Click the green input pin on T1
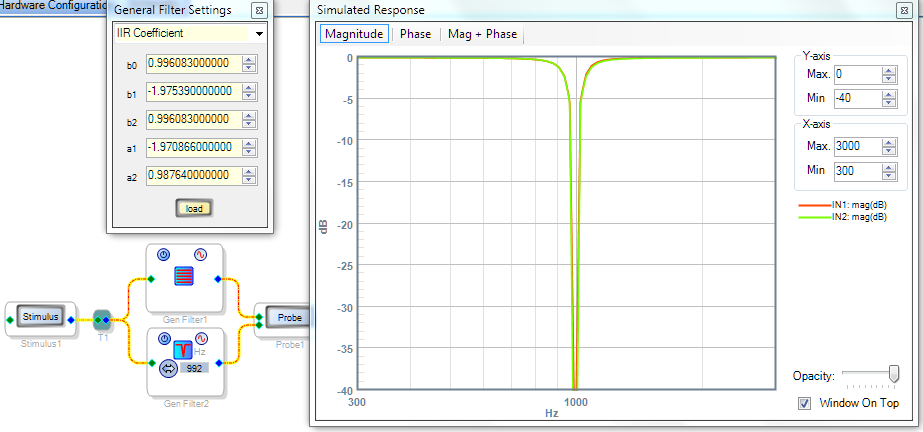 pyautogui.click(x=98, y=320)
